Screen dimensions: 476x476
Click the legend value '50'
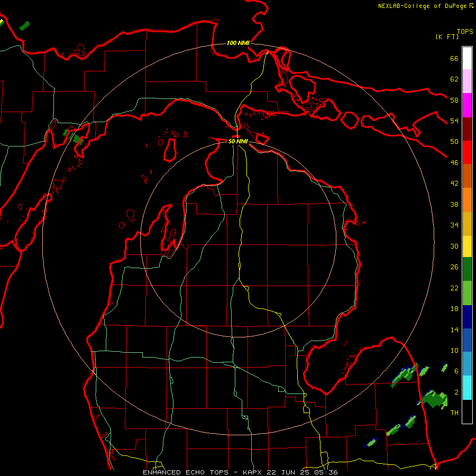point(454,142)
